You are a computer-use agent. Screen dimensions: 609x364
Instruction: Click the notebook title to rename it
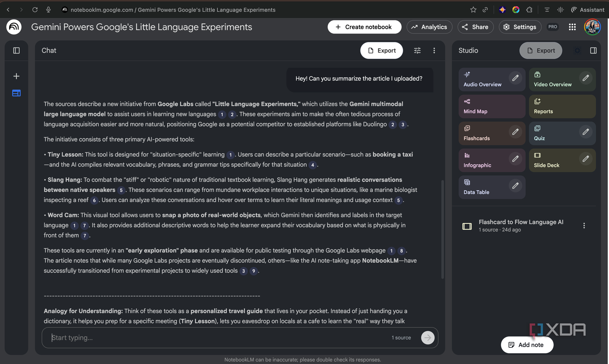(142, 27)
